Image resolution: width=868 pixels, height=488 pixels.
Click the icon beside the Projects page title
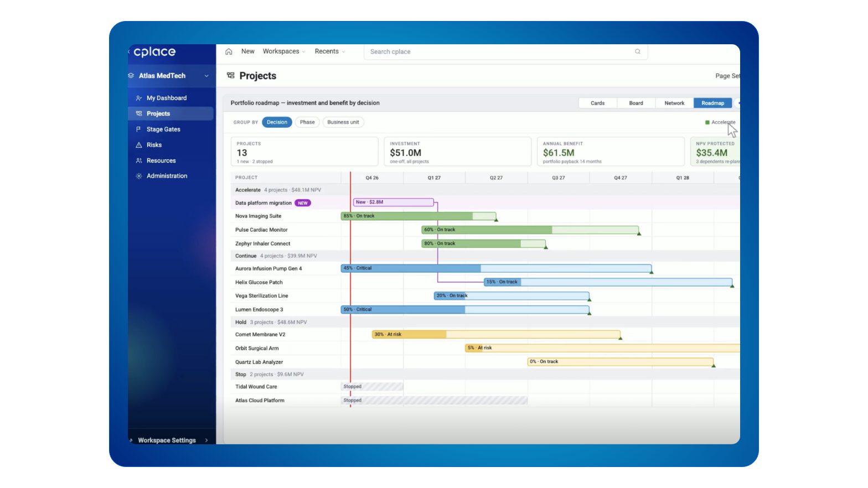231,75
